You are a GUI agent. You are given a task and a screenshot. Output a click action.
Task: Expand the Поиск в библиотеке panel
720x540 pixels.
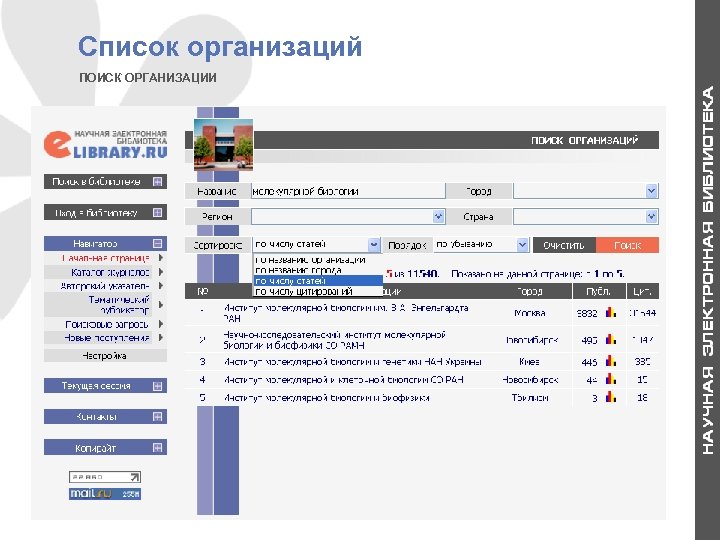pyautogui.click(x=157, y=181)
